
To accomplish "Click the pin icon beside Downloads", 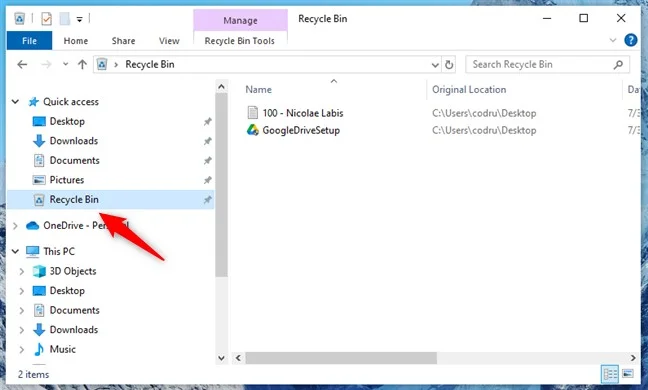I will (207, 141).
